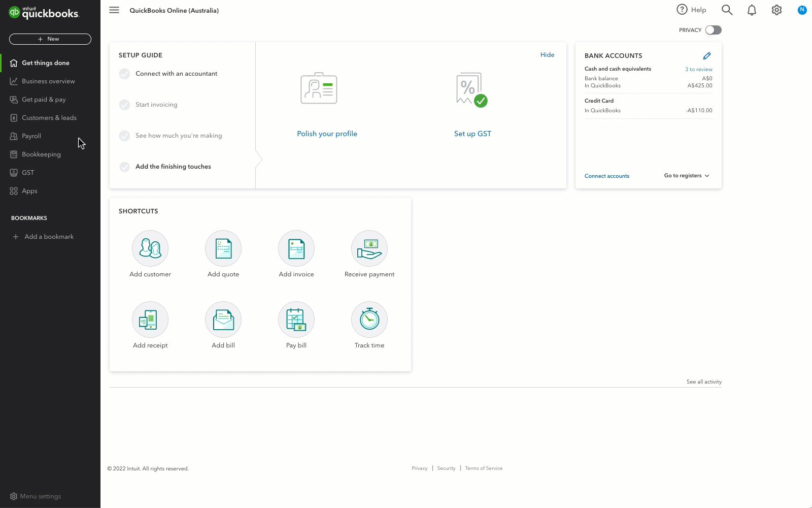Viewport: 812px width, 508px height.
Task: Click the Set up GST percent icon
Action: (x=472, y=89)
